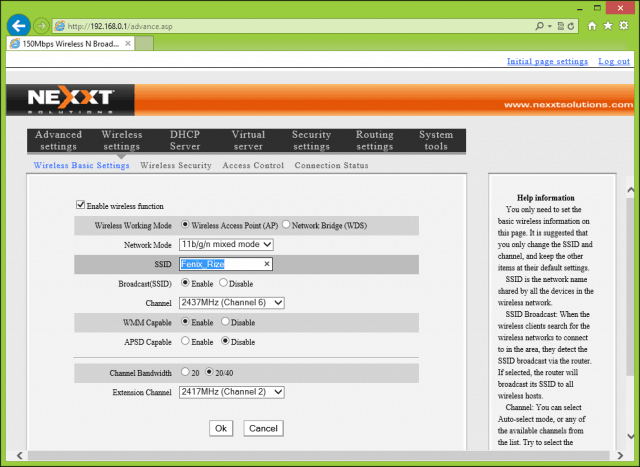
Task: Click the Nexxt Solutions logo
Action: [70, 100]
